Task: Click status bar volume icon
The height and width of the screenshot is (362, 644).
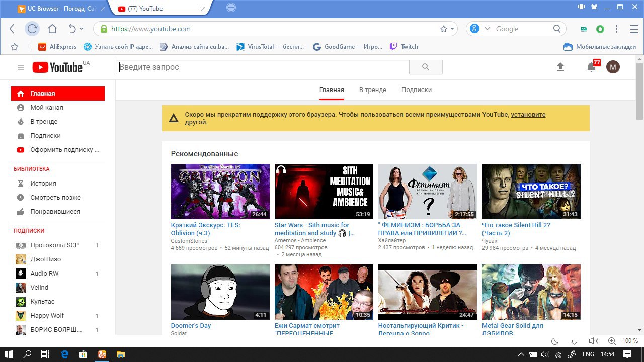Action: click(594, 341)
